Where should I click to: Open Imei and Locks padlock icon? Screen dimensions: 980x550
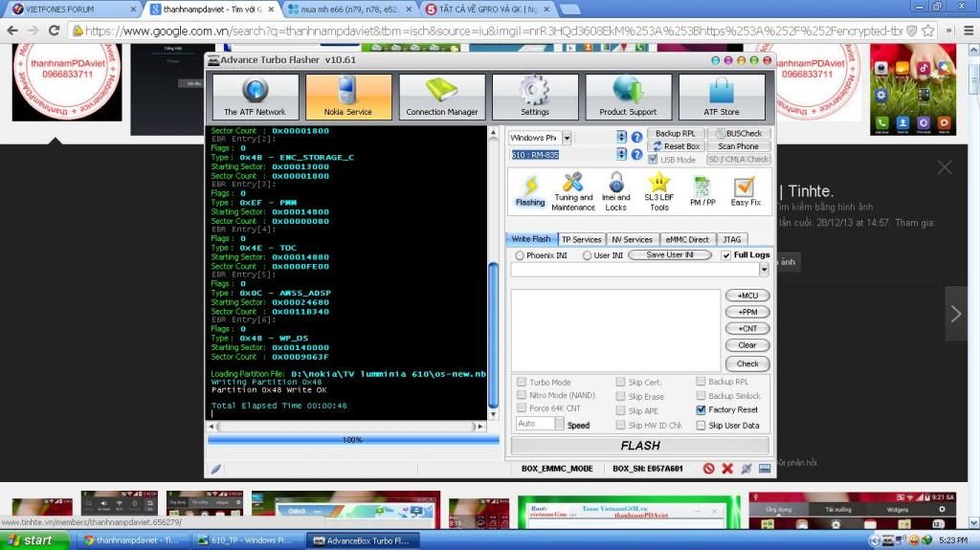[615, 191]
